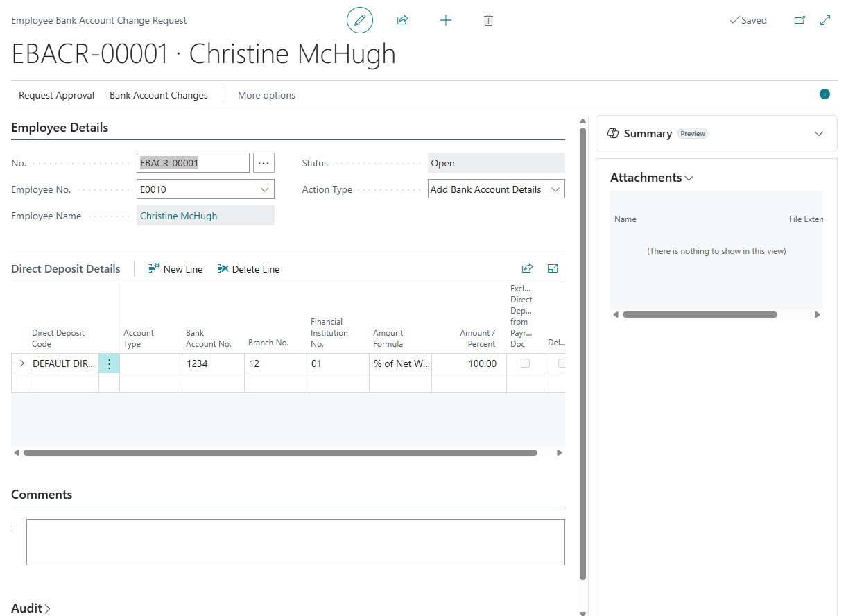
Task: Open the Bank Account Changes menu
Action: tap(159, 95)
